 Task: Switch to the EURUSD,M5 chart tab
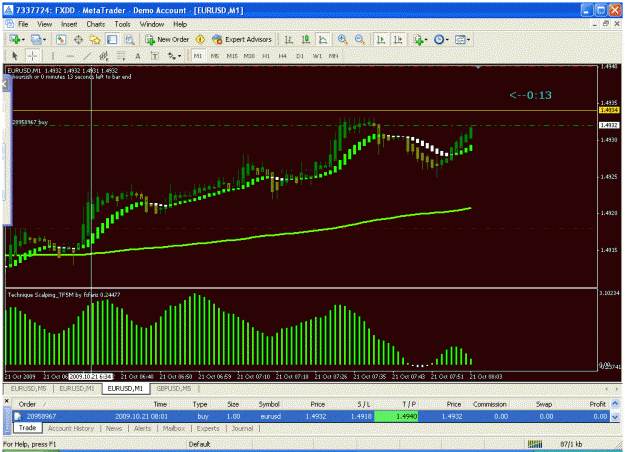tap(28, 389)
